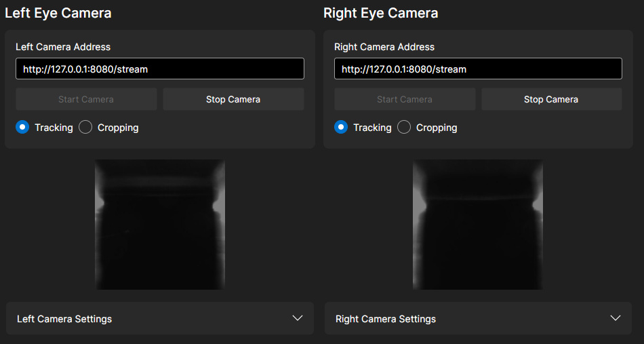
Task: Stop the left eye camera
Action: tap(233, 99)
